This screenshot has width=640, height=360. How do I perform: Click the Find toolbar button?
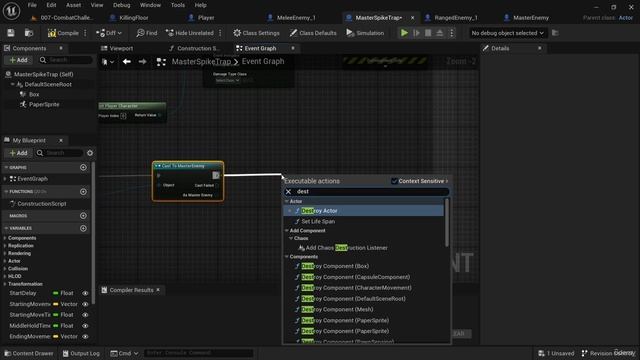pos(147,33)
